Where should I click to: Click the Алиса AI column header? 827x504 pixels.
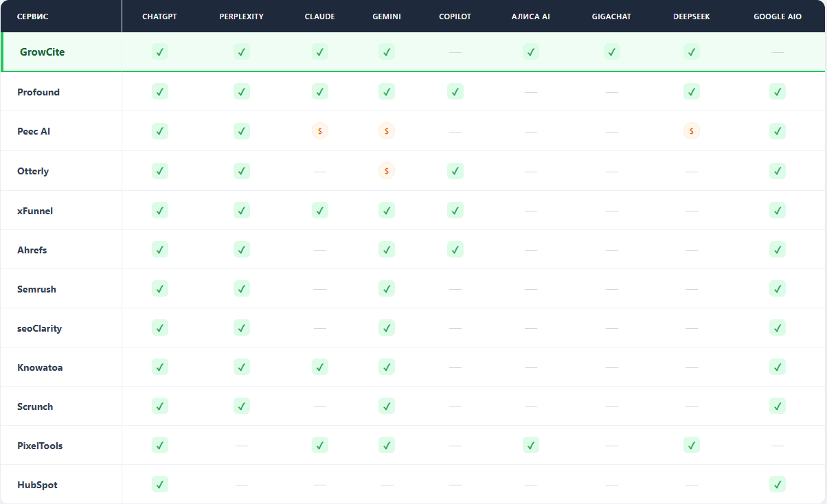(x=531, y=16)
